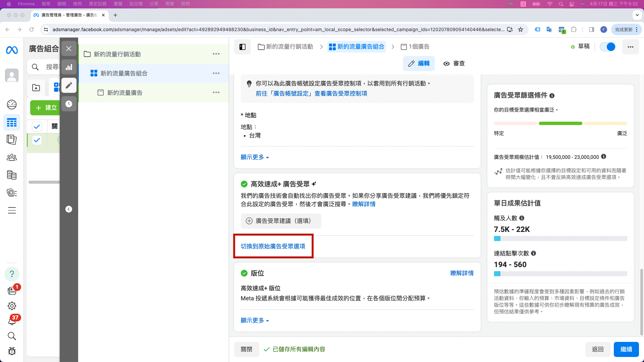The height and width of the screenshot is (362, 644).
Task: Open options menu for 新的流量廣告
Action: pos(216,92)
